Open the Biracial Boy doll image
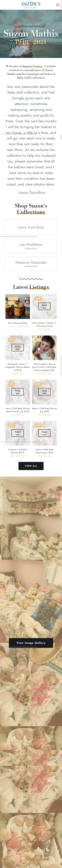This screenshot has height=868, width=62. [x=44, y=348]
